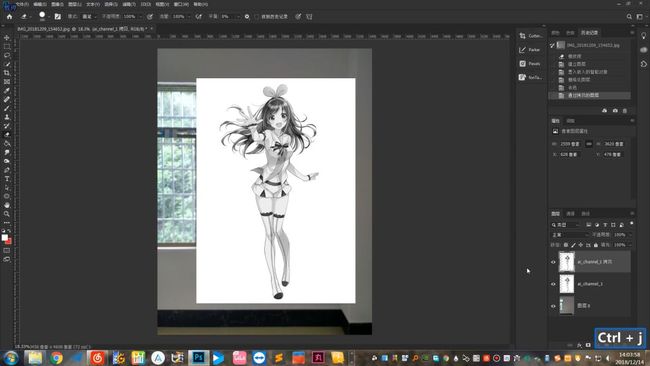This screenshot has width=650, height=366.
Task: Select the Brush tool
Action: point(7,109)
